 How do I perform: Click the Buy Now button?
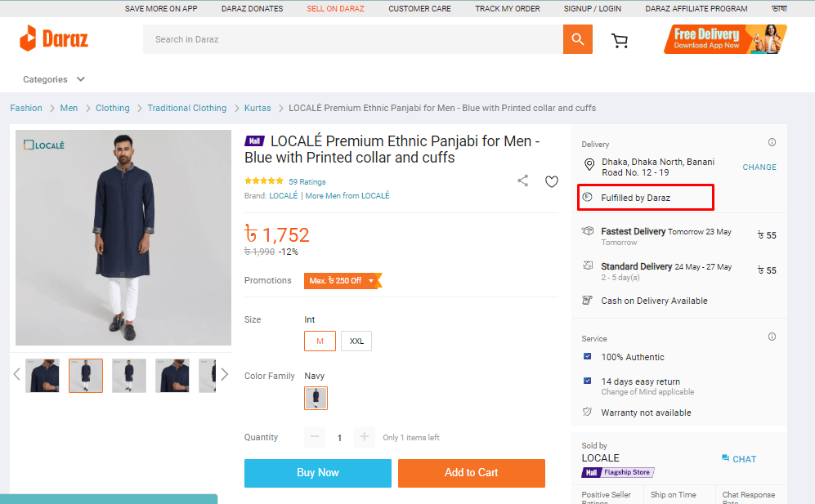tap(317, 473)
